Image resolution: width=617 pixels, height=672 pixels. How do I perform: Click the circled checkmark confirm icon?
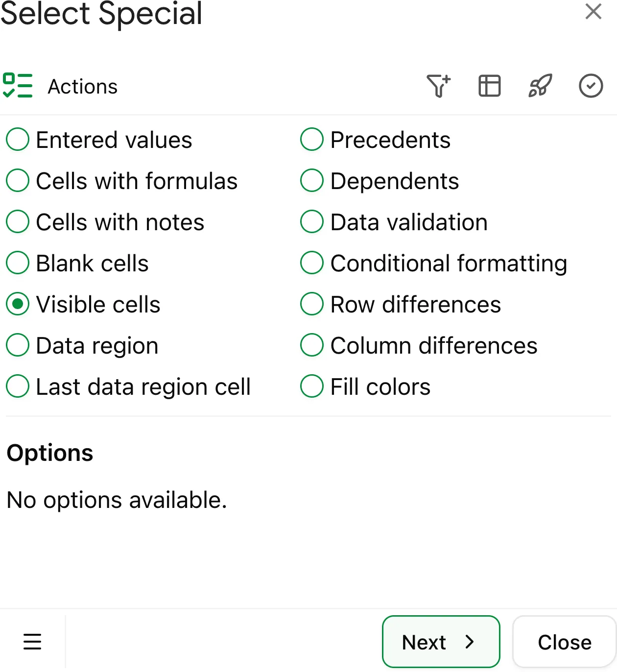tap(591, 86)
